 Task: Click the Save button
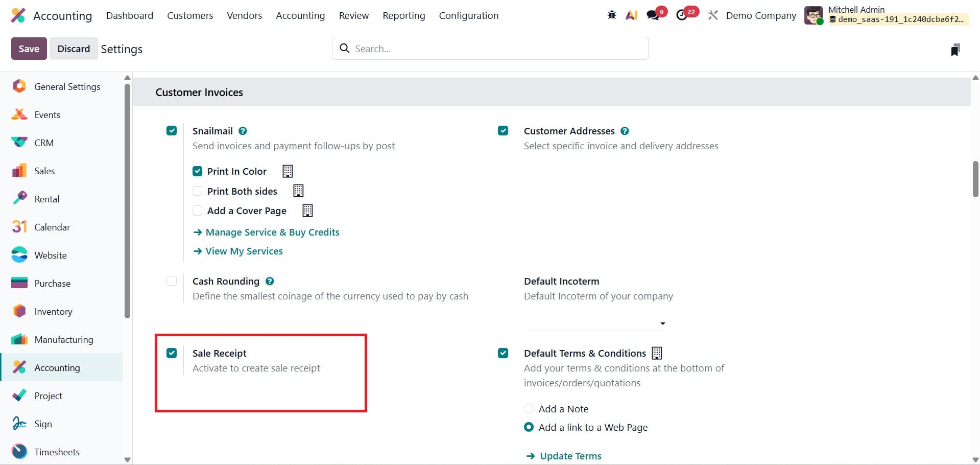click(x=29, y=48)
